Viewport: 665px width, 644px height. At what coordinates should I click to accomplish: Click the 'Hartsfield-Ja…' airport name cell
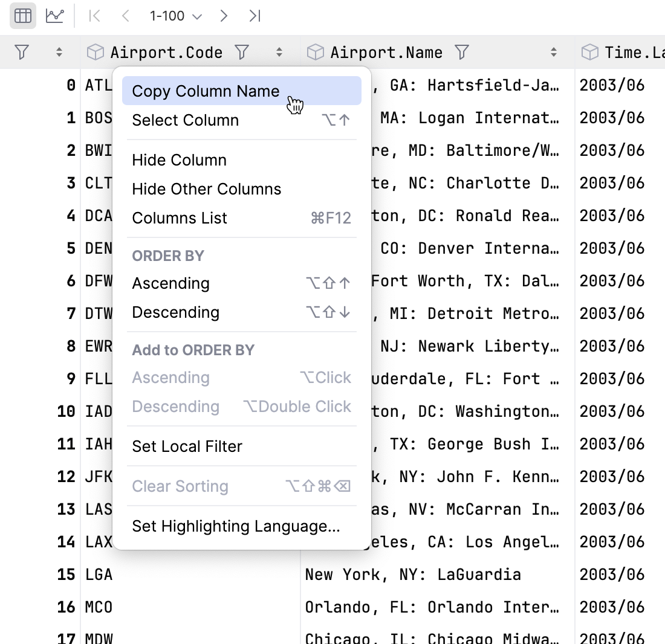(473, 85)
